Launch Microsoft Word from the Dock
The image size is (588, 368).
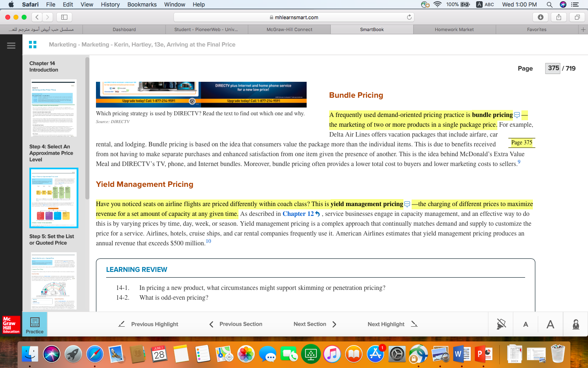coord(461,354)
